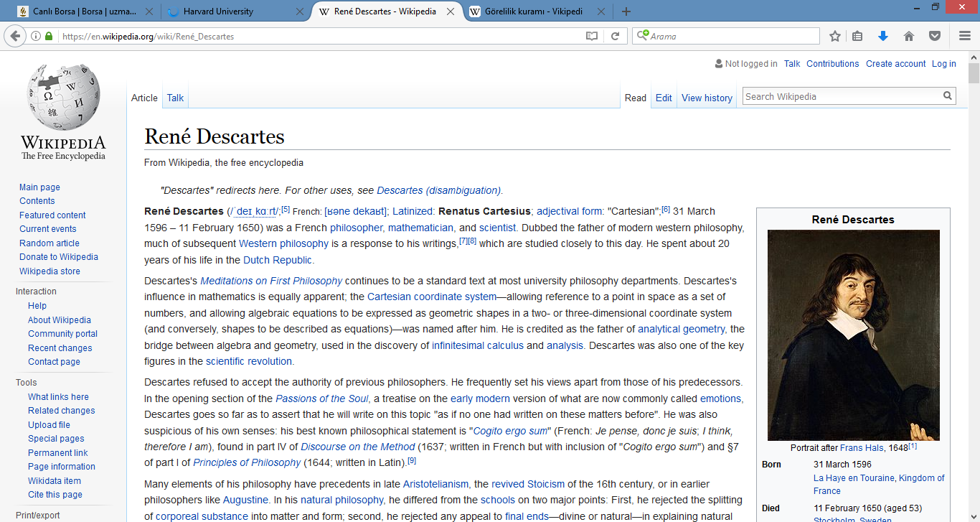
Task: Open a new tab with plus button
Action: click(x=626, y=11)
